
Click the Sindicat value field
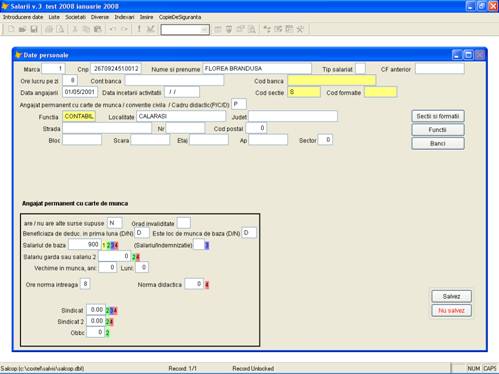[x=96, y=310]
